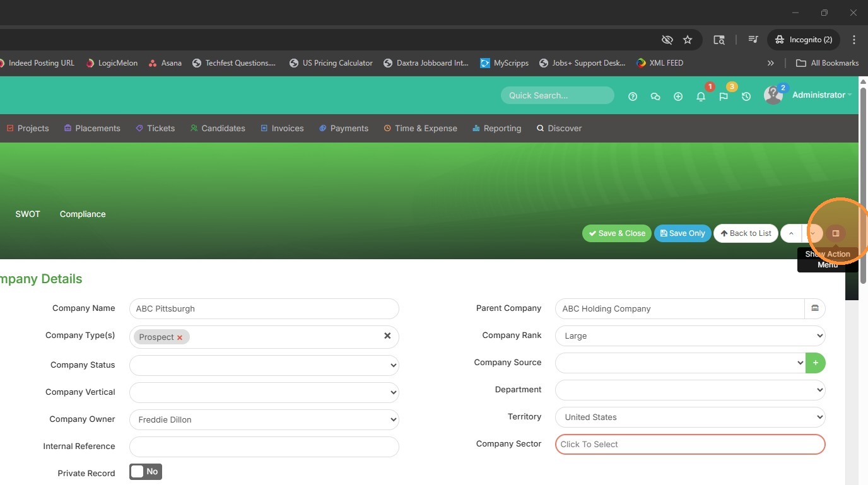Remove the Prospect company type tag
Image resolution: width=868 pixels, height=485 pixels.
180,337
